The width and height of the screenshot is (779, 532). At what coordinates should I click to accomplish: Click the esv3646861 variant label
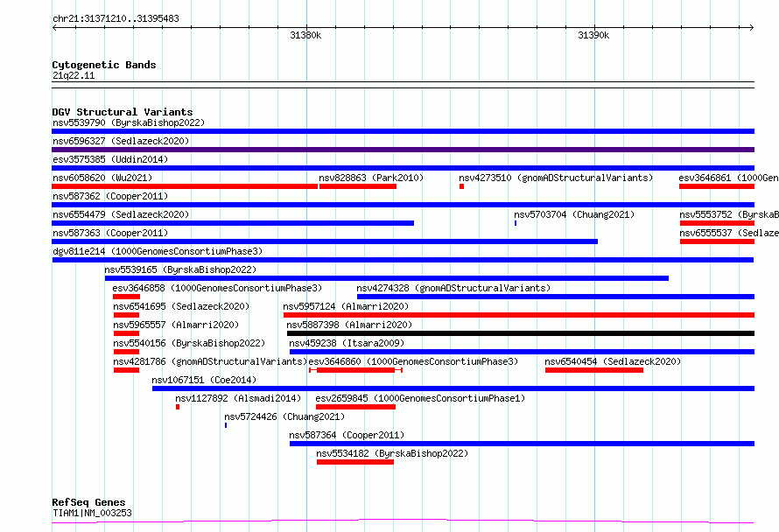coord(728,178)
